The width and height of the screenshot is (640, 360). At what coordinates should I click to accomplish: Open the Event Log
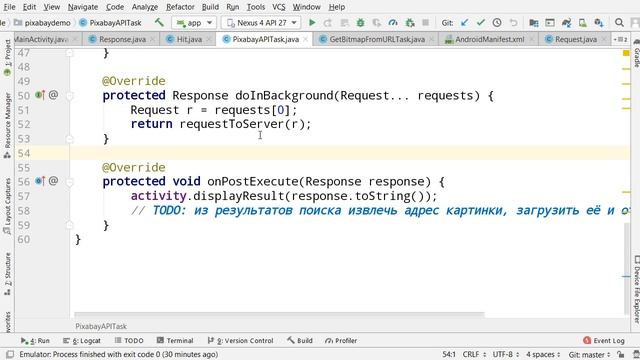click(604, 340)
